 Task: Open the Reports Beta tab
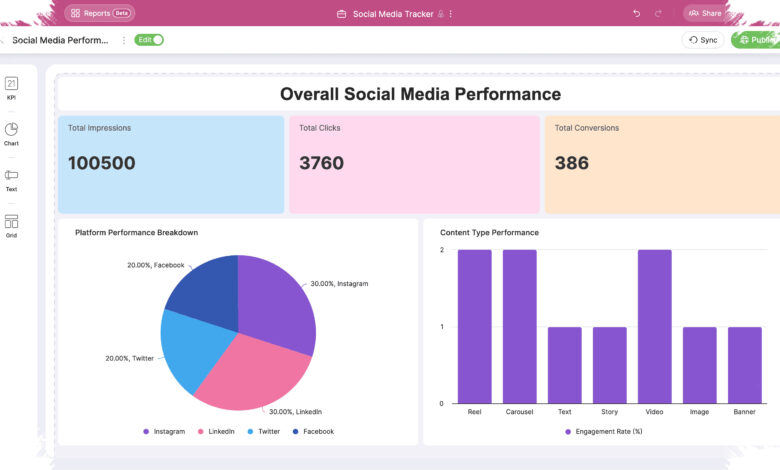[x=99, y=13]
